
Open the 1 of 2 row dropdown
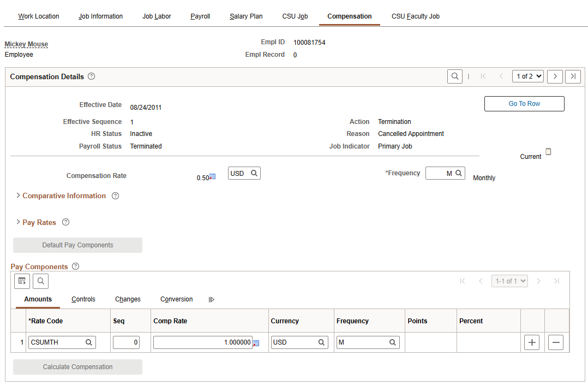point(527,76)
